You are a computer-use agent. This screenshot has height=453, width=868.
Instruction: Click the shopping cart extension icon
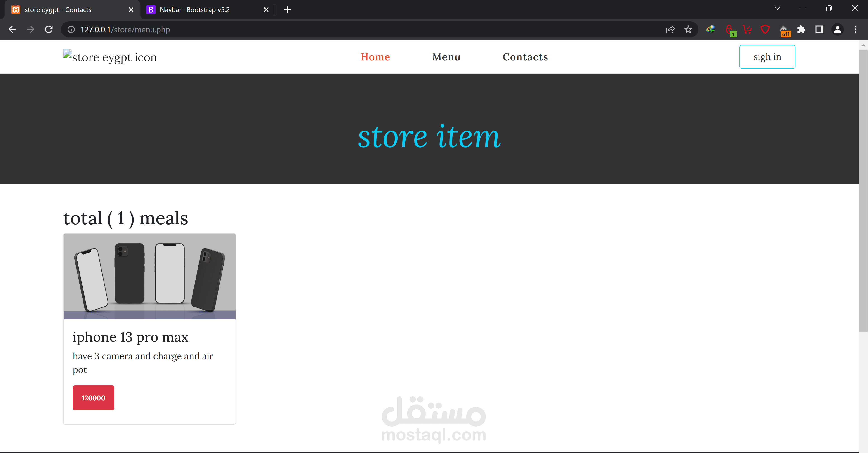tap(747, 30)
